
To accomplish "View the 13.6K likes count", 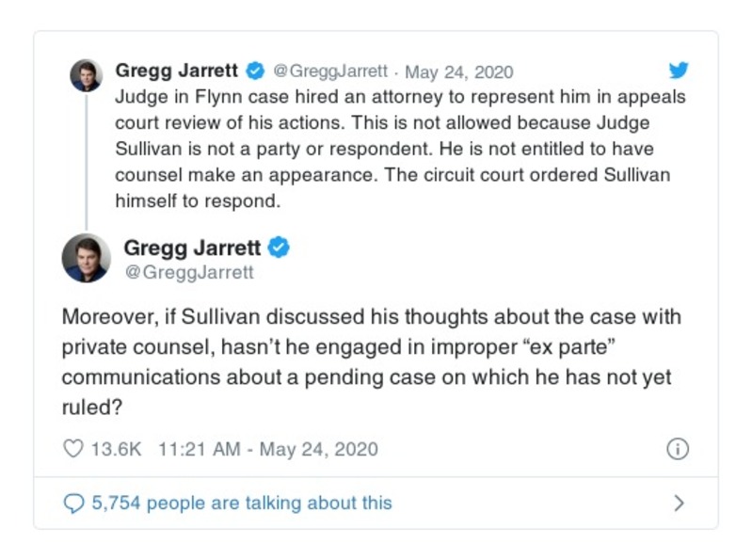I will (x=115, y=449).
